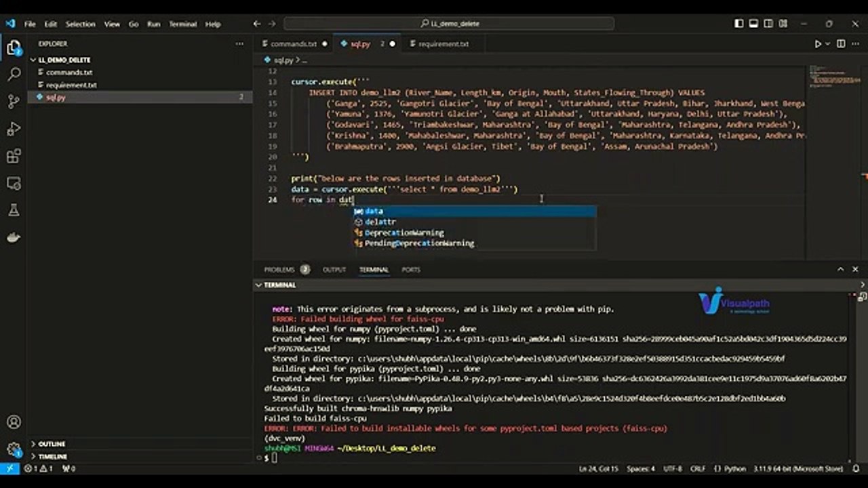Toggle the bottom panel visibility
Viewport: 868px width, 488px height.
pyautogui.click(x=753, y=24)
